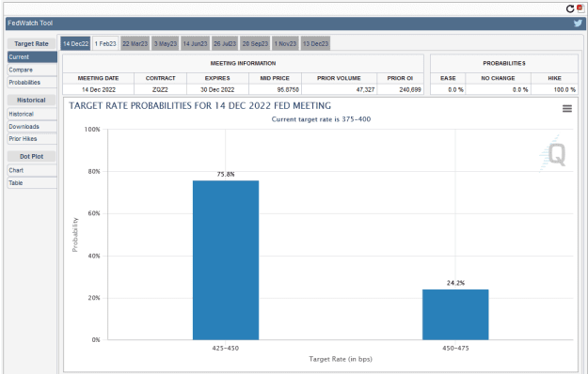588x374 pixels.
Task: Click the refresh icon at top right
Action: [570, 8]
